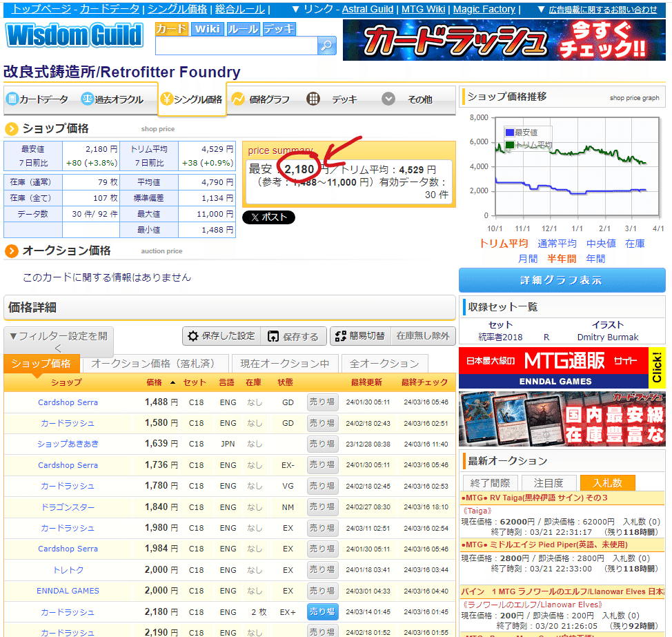Expand the フィルター設定を開く panel
The height and width of the screenshot is (637, 672).
click(x=59, y=342)
